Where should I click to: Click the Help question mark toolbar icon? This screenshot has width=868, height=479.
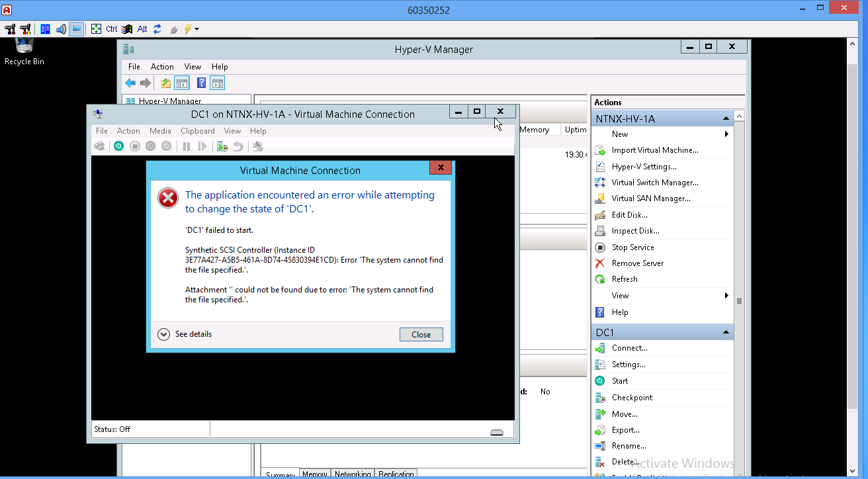(201, 83)
